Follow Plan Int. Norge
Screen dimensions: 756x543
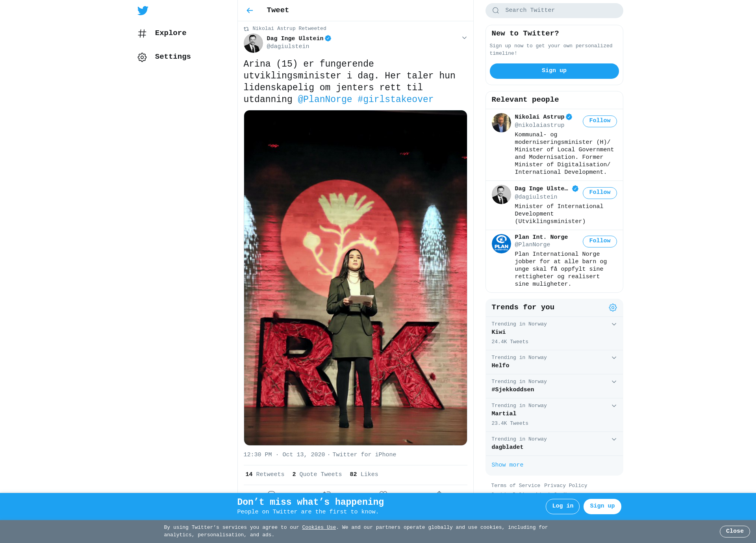coord(599,241)
